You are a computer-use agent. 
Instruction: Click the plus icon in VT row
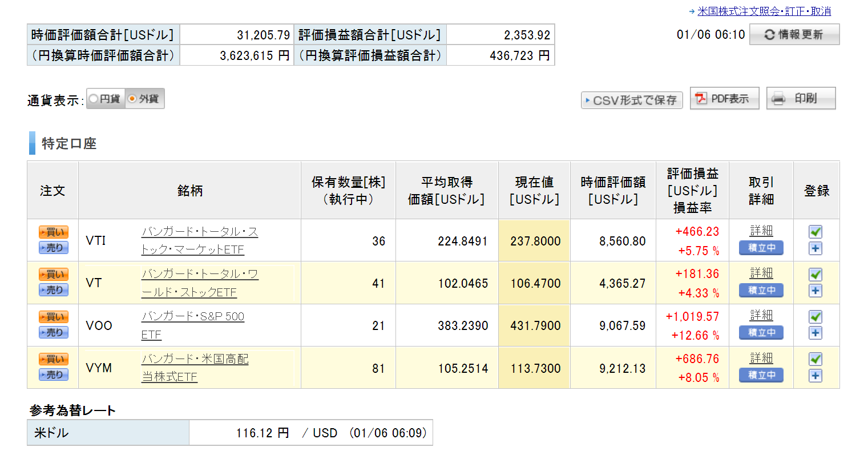(x=815, y=291)
